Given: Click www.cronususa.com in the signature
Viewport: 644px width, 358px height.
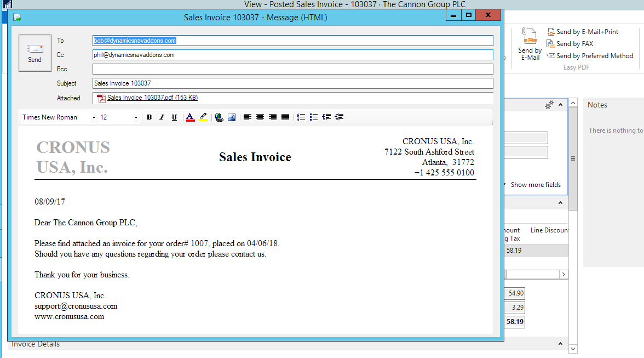Looking at the screenshot, I should point(70,317).
